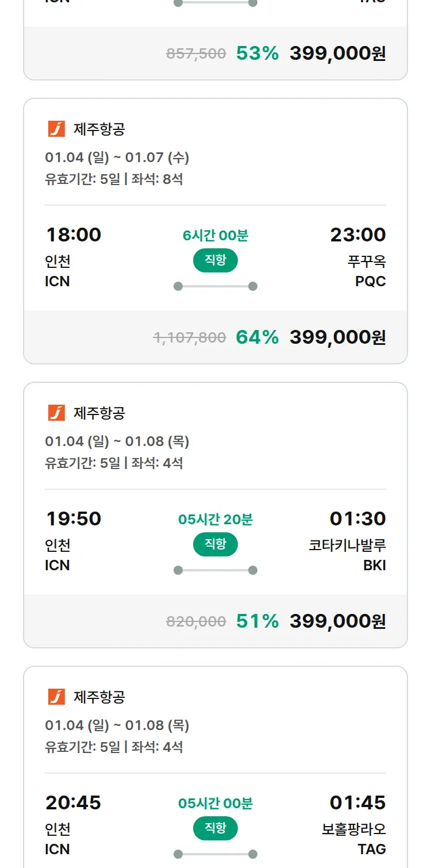Tap 직항 badge on 19:50 Kota Kinabalu flight
431x868 pixels.
click(215, 544)
